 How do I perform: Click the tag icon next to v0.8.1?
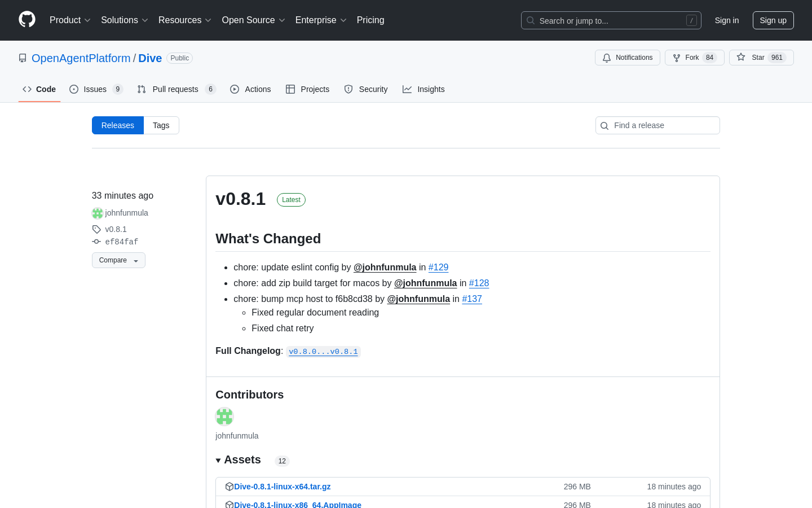(x=96, y=229)
